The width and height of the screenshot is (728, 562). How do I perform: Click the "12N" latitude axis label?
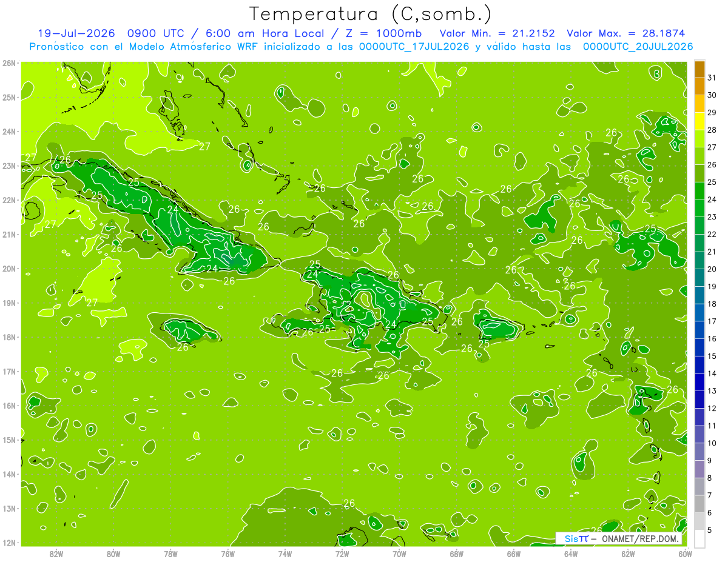[8, 543]
